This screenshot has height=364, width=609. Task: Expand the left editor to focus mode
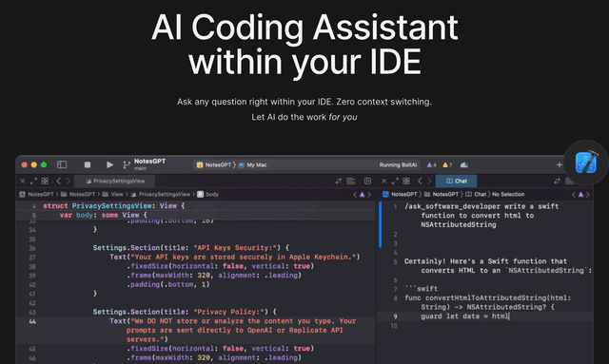(33, 181)
